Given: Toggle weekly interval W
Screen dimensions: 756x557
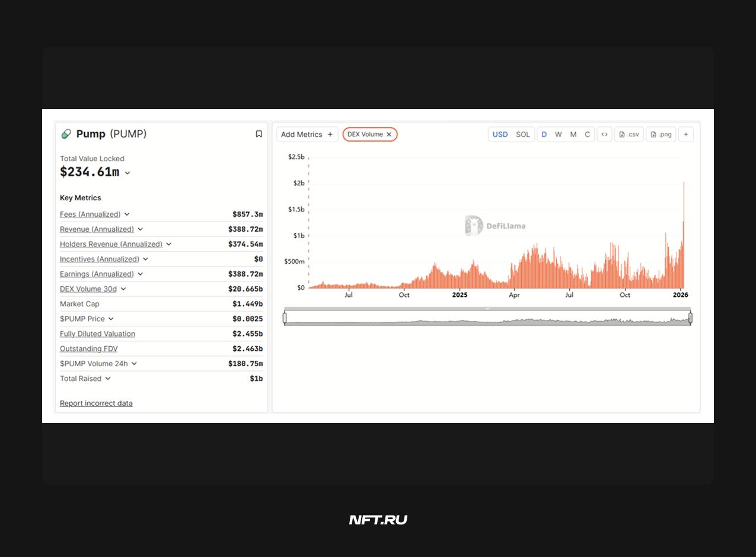Looking at the screenshot, I should coord(559,135).
